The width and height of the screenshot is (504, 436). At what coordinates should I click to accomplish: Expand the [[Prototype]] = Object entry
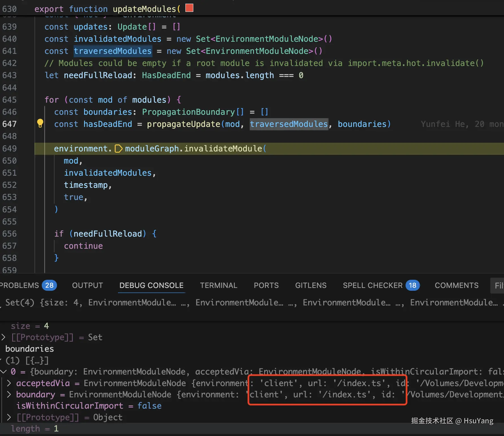pyautogui.click(x=9, y=417)
